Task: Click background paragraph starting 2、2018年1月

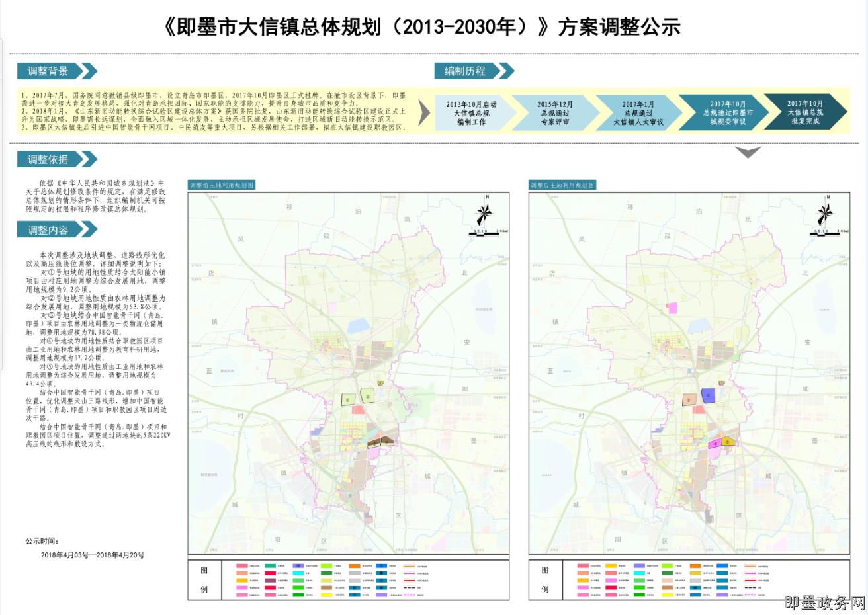Action: pos(214,116)
